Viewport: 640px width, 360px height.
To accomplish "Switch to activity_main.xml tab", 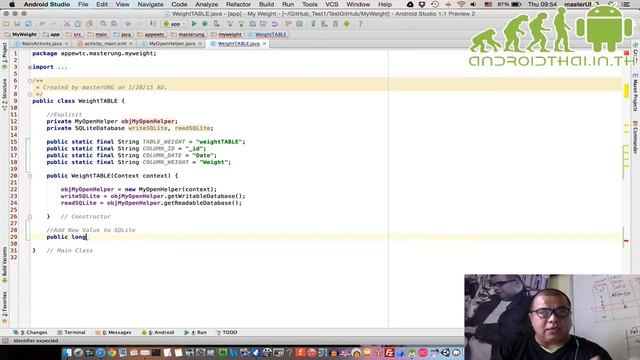I will click(x=105, y=43).
